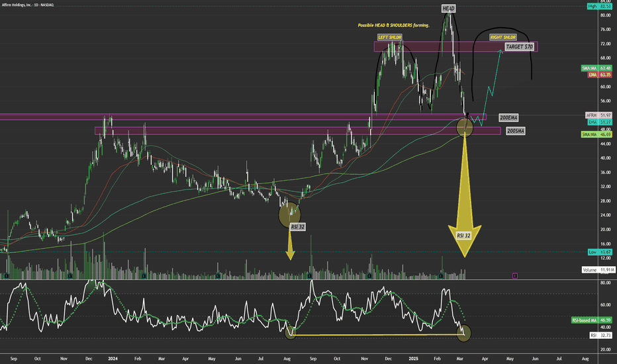617x364 pixels.
Task: Click the RSI 32.73 value tag
Action: pos(601,336)
